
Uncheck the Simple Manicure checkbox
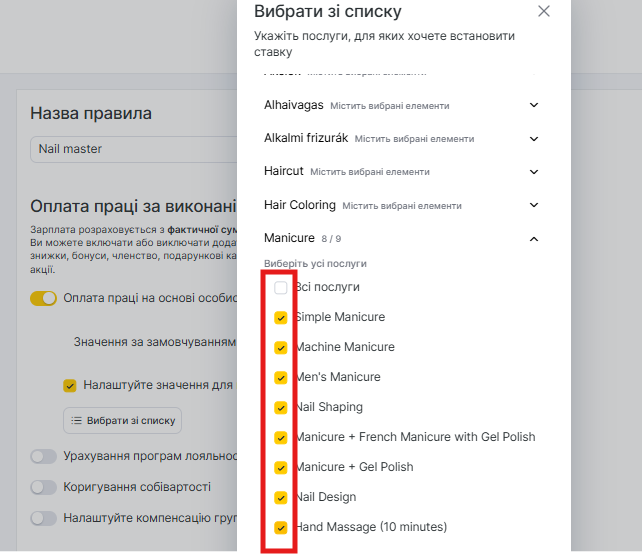(281, 318)
